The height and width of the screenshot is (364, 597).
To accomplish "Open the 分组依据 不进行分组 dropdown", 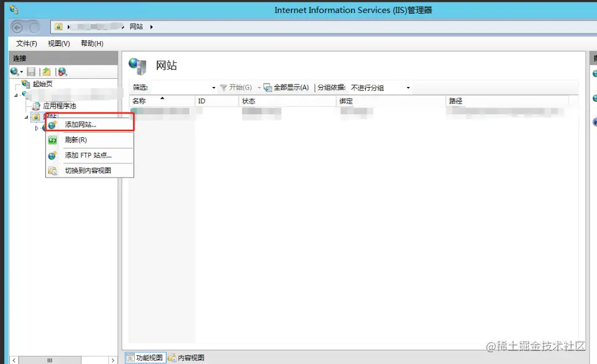I will click(408, 88).
